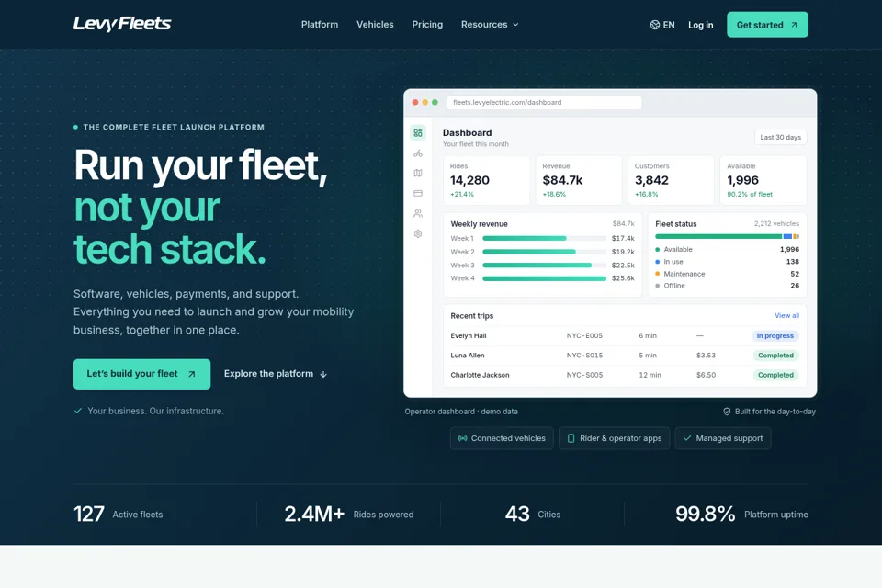Click the Connected vehicles chip
This screenshot has width=882, height=588.
(502, 438)
